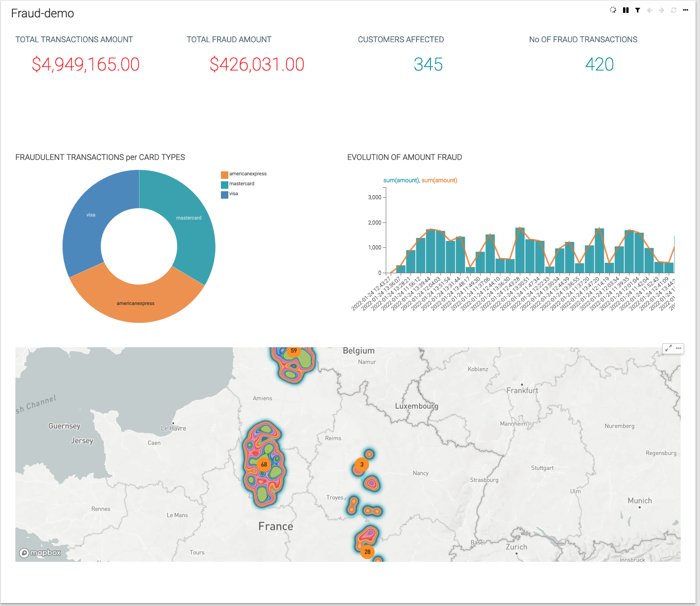Screen dimensions: 700x606
Task: Click the $4,949,165.00 total transactions value
Action: pos(85,65)
